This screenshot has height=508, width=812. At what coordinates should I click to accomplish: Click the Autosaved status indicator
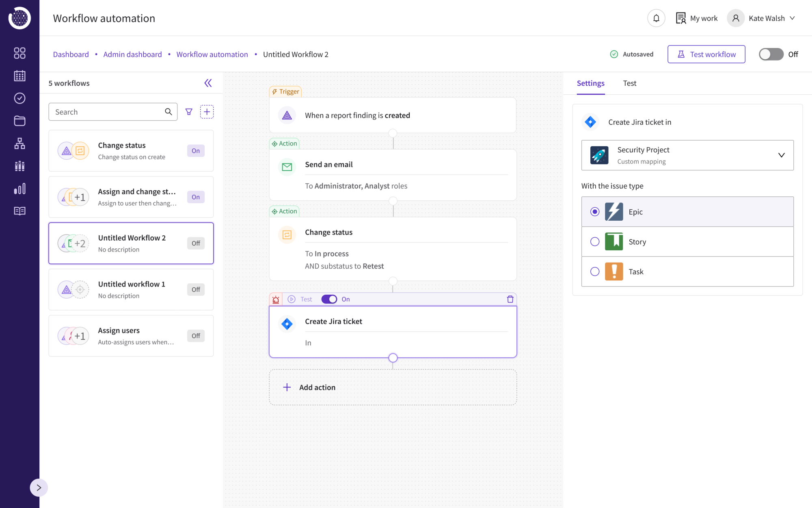pyautogui.click(x=632, y=54)
